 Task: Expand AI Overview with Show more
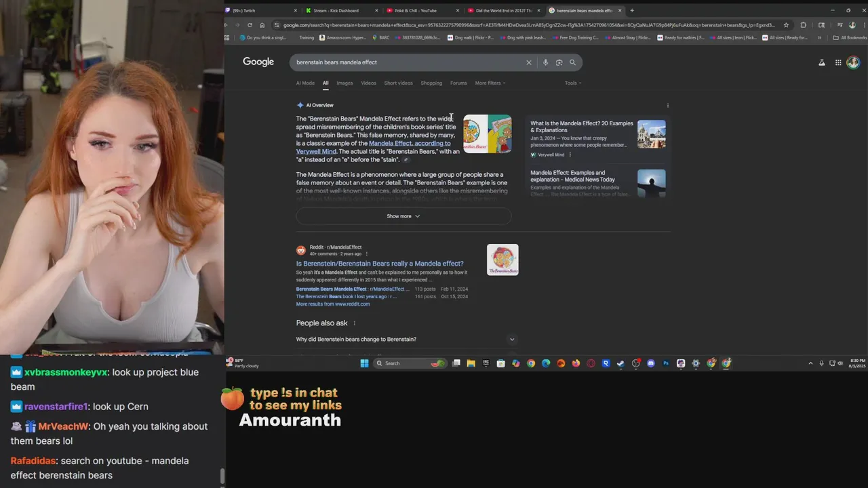403,216
